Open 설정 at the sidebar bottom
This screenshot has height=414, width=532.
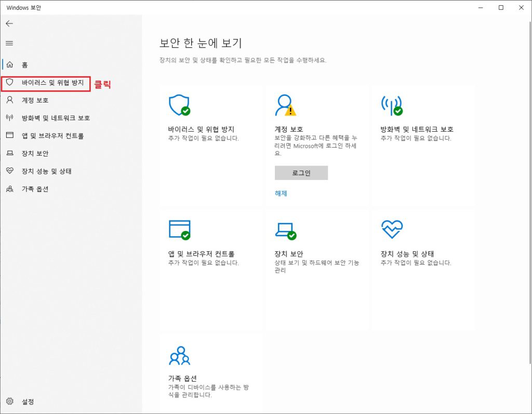pos(28,402)
